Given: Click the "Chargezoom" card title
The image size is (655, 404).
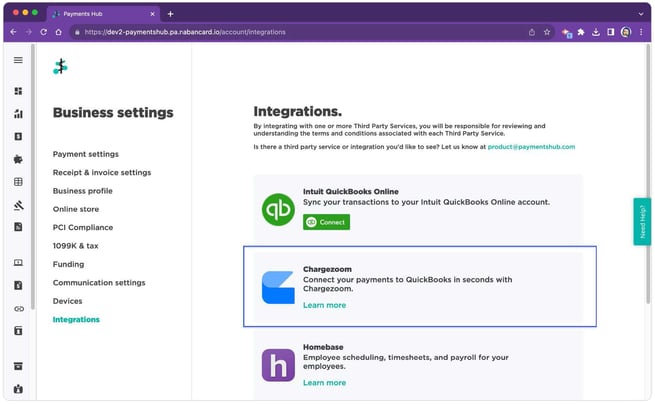Looking at the screenshot, I should pos(328,269).
